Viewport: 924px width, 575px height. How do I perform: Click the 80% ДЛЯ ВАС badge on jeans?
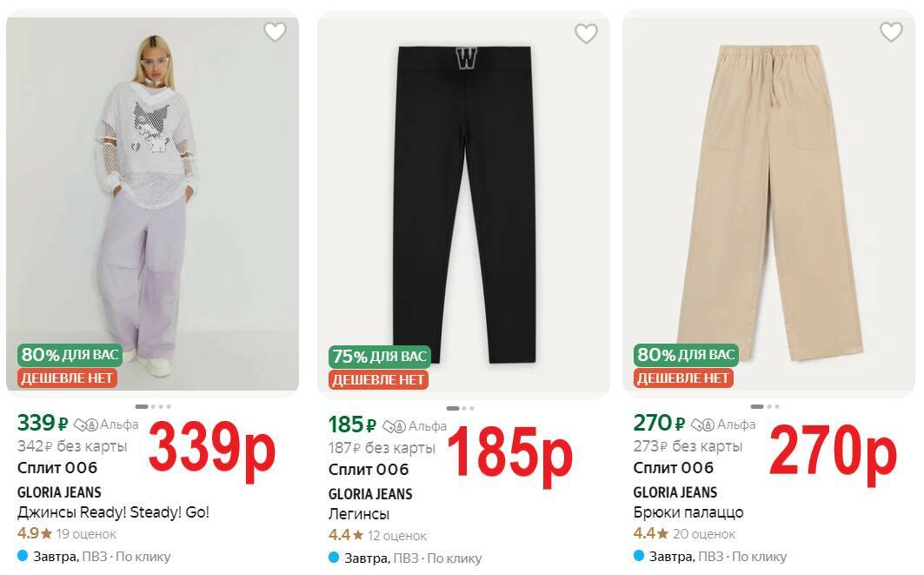(70, 355)
